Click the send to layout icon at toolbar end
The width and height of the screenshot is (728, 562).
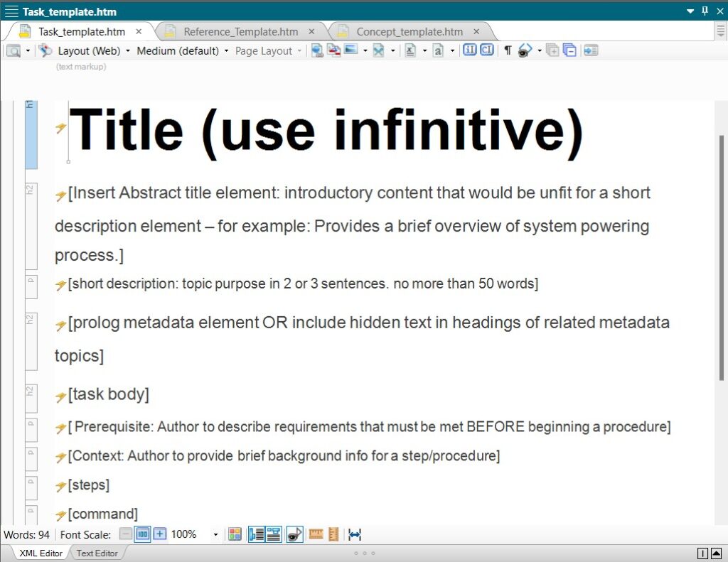tap(591, 50)
